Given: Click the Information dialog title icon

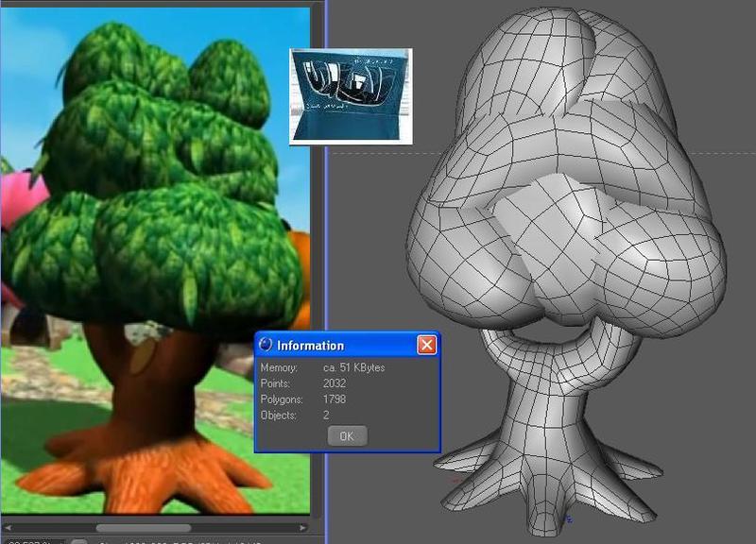Looking at the screenshot, I should pyautogui.click(x=266, y=345).
